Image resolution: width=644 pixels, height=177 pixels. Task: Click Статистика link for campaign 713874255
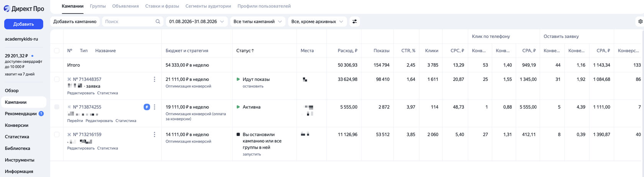point(126,121)
